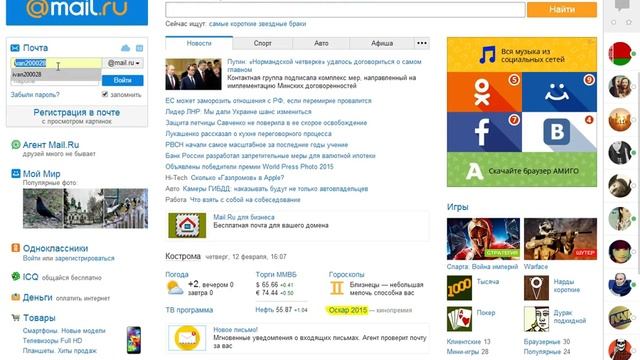640x360 pixels.
Task: Switch to the Авто tab
Action: 321,43
